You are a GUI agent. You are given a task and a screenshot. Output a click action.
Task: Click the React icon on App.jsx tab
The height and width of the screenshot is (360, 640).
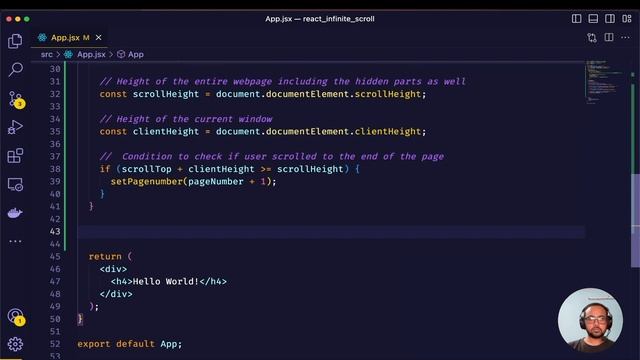click(x=42, y=38)
